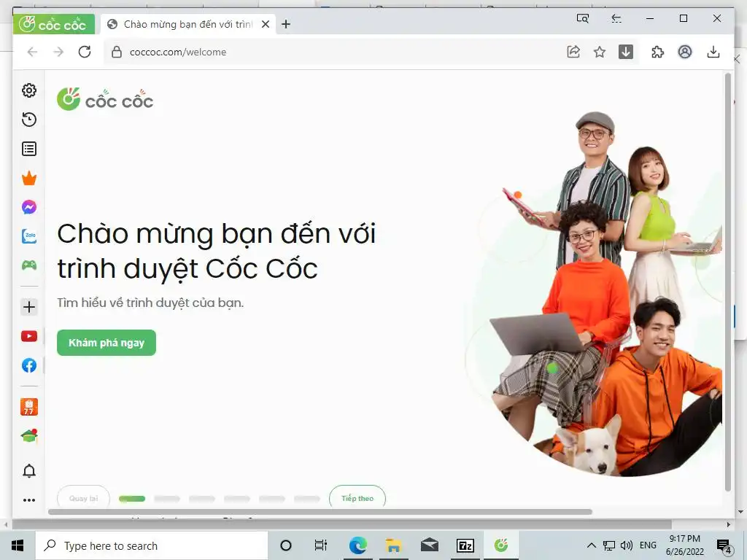Open File Explorer from taskbar
The height and width of the screenshot is (560, 747).
[393, 545]
